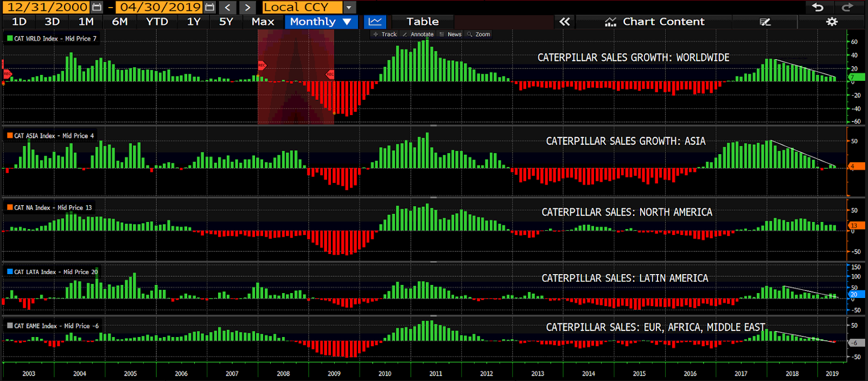
Task: Edit the end date field 04/30/2019
Action: click(161, 7)
